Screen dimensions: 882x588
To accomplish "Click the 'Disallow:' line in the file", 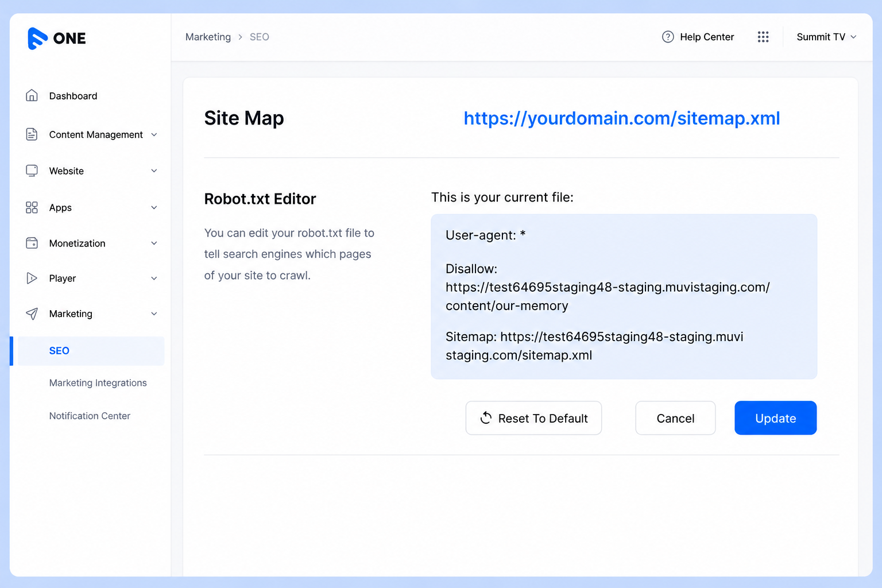I will (471, 269).
